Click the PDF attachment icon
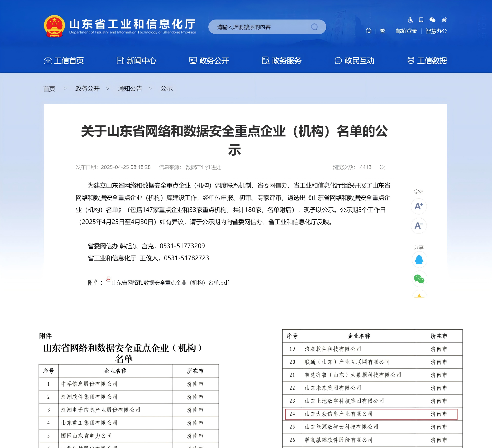 pyautogui.click(x=109, y=279)
